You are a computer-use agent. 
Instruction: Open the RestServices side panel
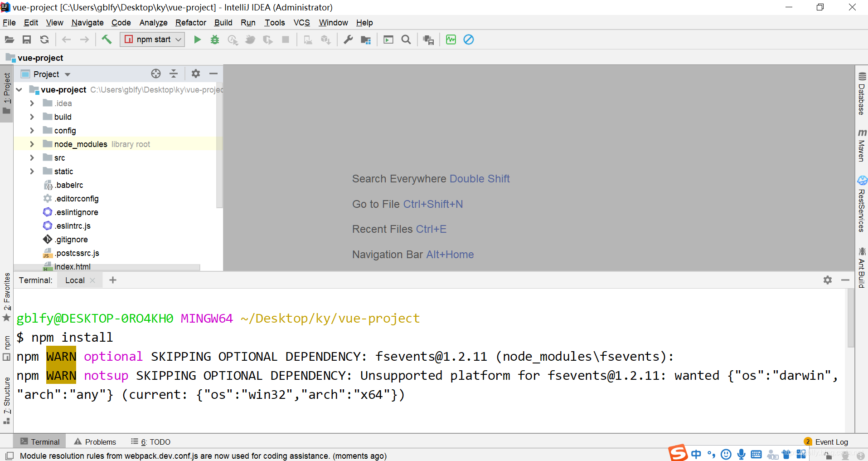coord(862,204)
